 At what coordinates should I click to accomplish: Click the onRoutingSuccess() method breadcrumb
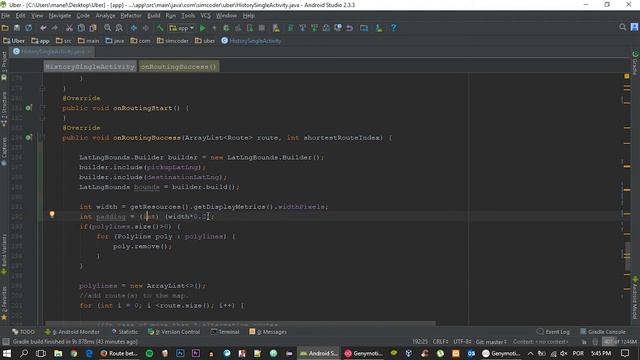(x=179, y=67)
